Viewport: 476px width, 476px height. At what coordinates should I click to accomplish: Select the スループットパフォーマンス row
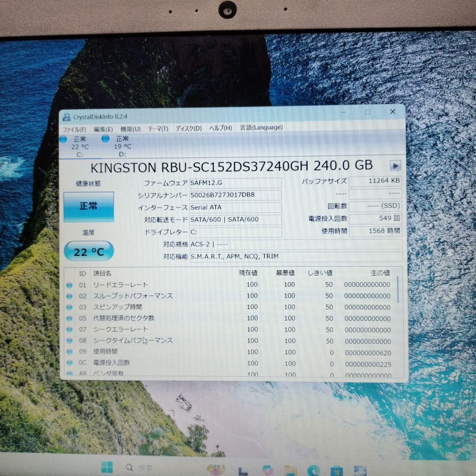tap(230, 296)
